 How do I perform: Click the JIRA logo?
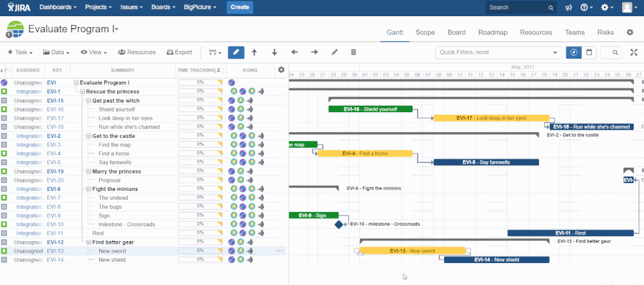point(19,7)
